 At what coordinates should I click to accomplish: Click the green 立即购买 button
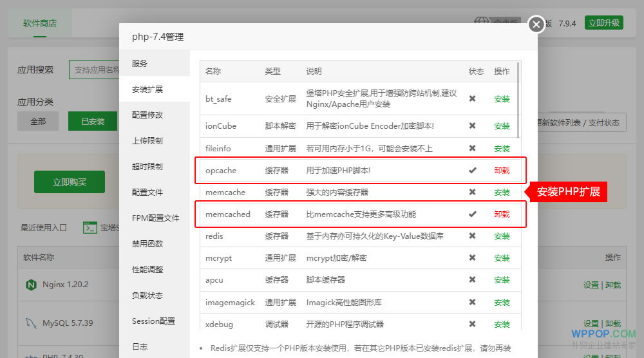pos(70,182)
